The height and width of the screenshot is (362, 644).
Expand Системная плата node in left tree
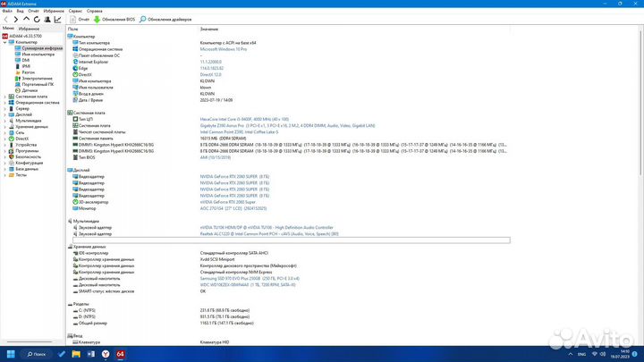[x=5, y=97]
